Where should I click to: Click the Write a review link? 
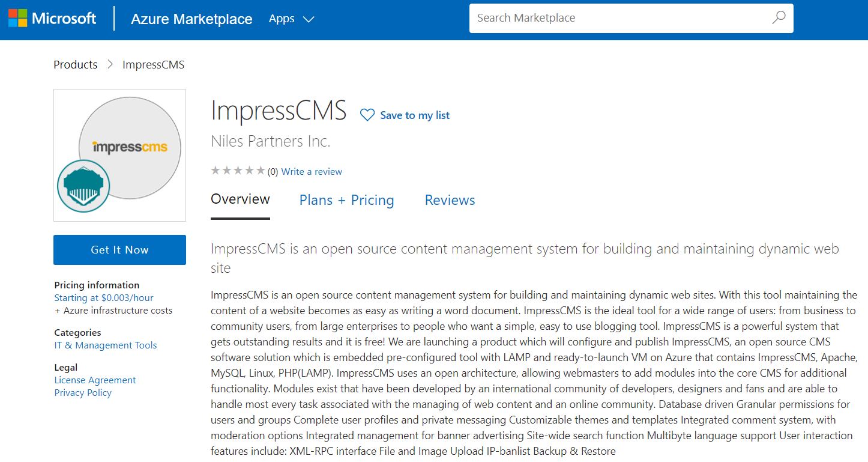pos(312,172)
